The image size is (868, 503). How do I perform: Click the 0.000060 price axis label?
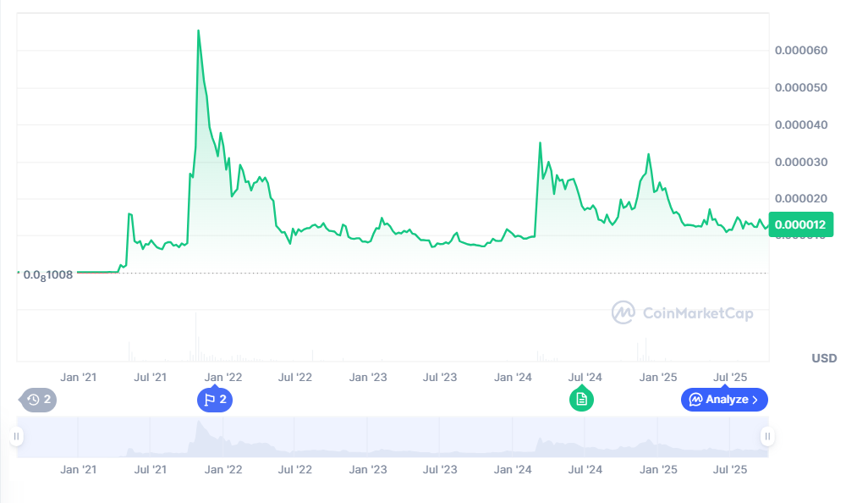(x=800, y=51)
